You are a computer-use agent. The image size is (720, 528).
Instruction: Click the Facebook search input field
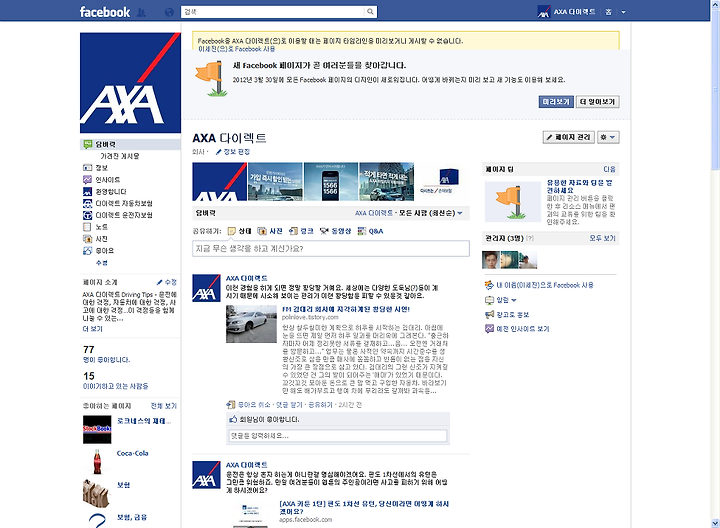274,12
